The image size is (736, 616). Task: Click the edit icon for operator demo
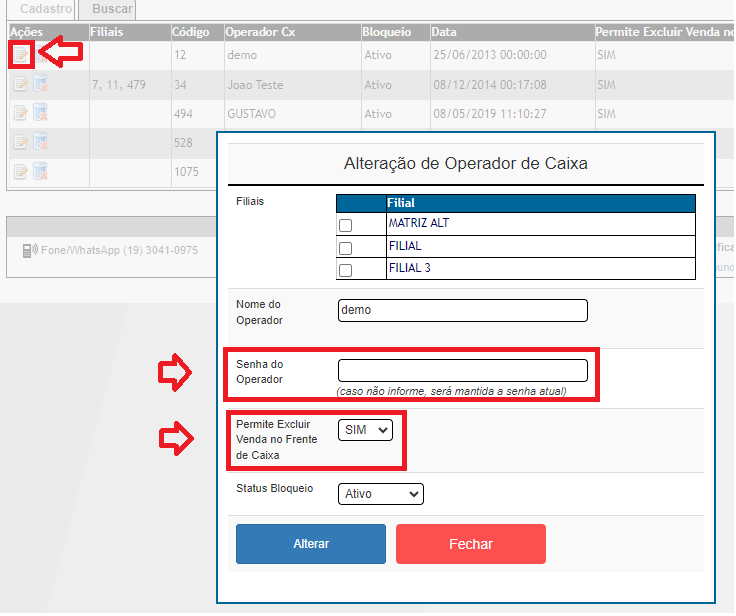pos(21,55)
